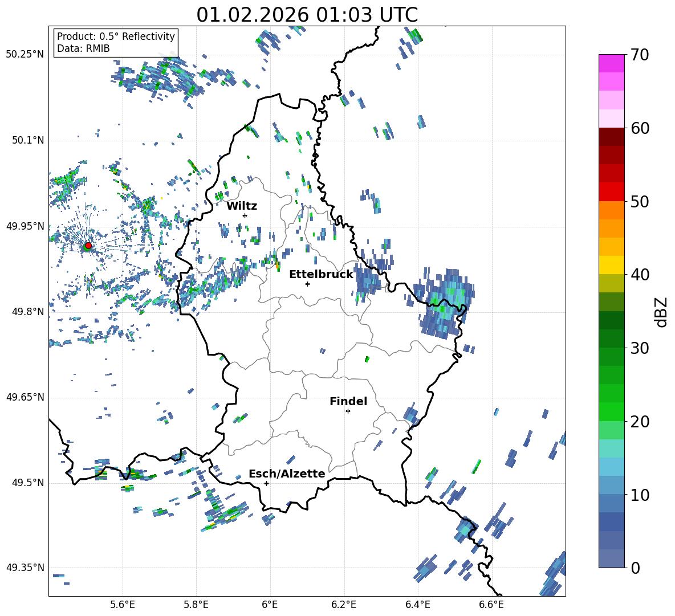Select the Ettelbruck station label

pos(321,274)
